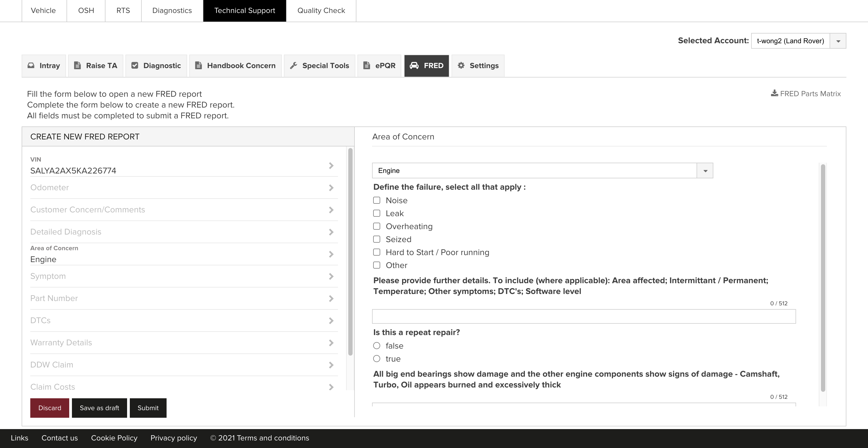Open the Cookie Policy footer link

click(x=114, y=438)
